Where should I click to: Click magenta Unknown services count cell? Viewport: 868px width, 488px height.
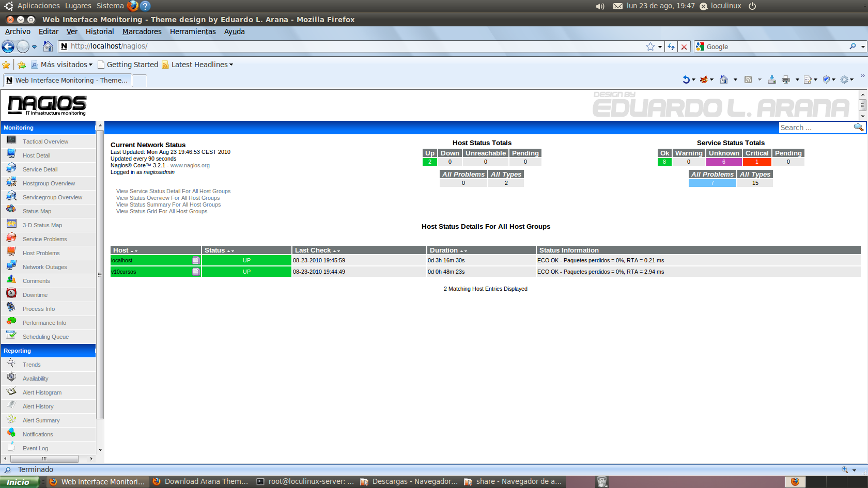724,162
